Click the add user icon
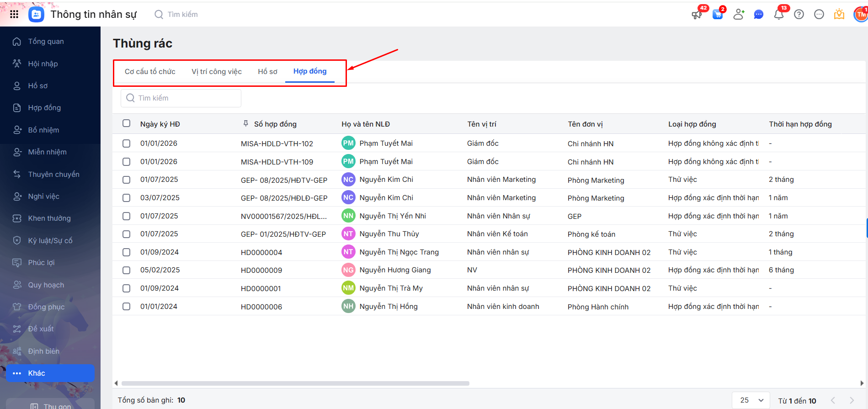Viewport: 868px width, 409px height. (x=738, y=15)
